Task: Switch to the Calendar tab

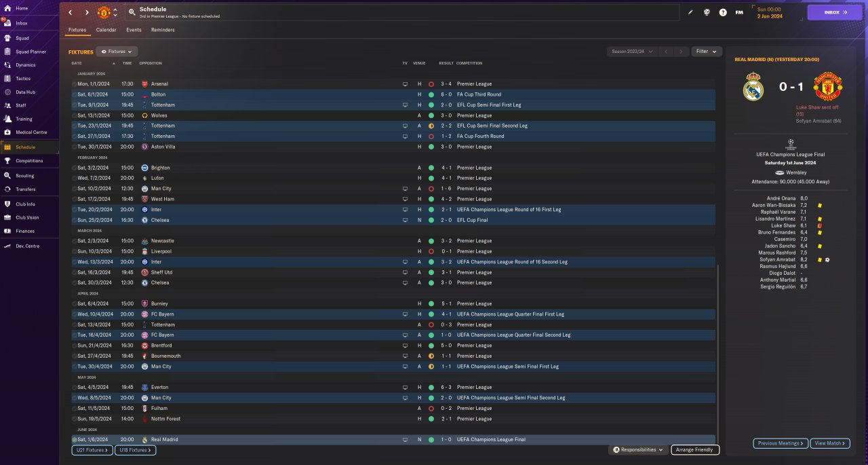Action: (106, 30)
